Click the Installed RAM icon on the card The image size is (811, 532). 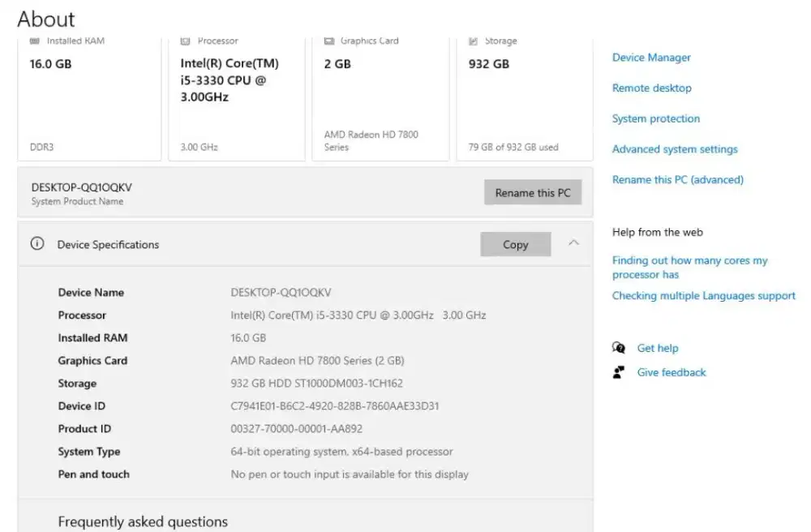pos(34,41)
